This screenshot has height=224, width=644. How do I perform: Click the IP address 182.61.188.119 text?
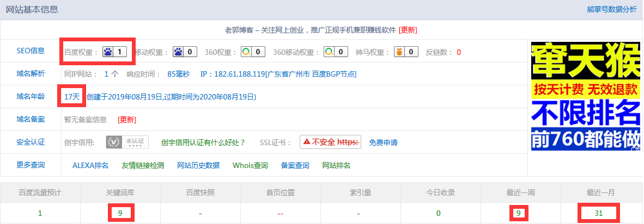pyautogui.click(x=239, y=74)
